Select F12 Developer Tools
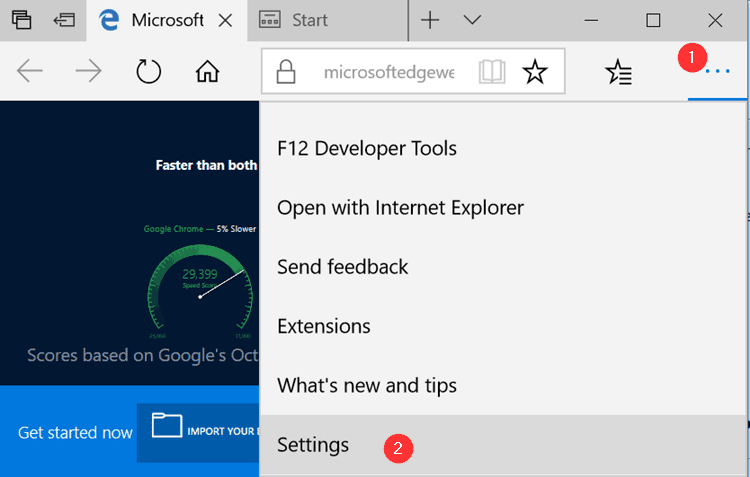 tap(366, 149)
